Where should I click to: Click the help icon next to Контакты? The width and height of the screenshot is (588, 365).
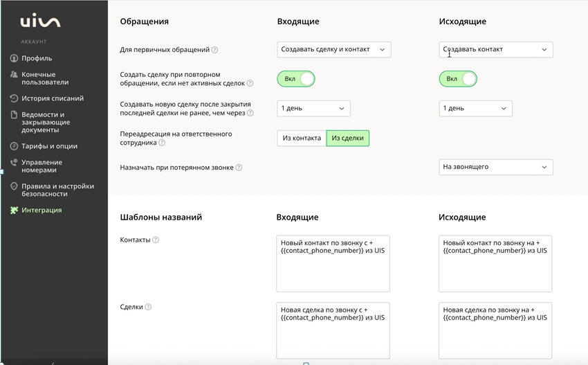[x=156, y=240]
